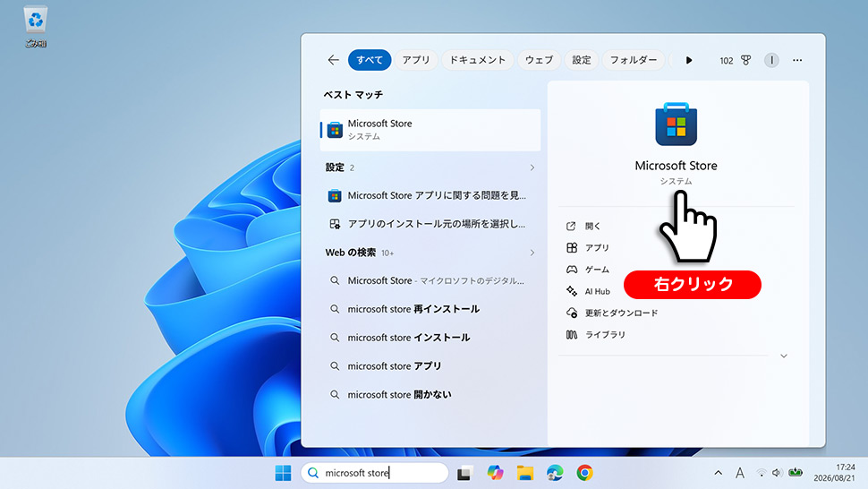Click the AI Hub sparkle icon
The height and width of the screenshot is (489, 868).
click(x=571, y=291)
